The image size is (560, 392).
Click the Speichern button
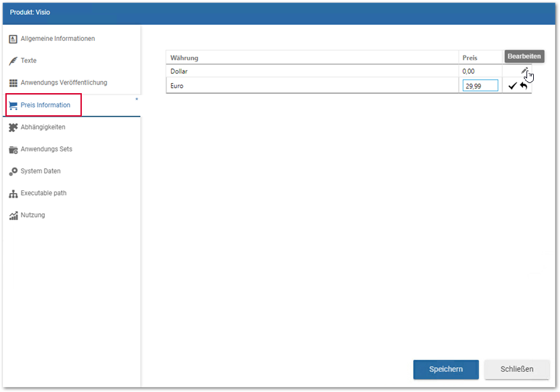click(x=446, y=369)
